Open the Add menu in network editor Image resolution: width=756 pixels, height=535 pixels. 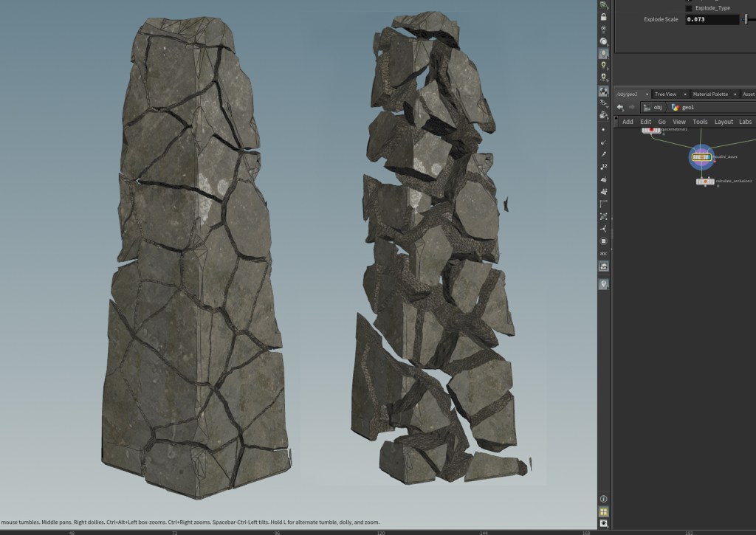pyautogui.click(x=628, y=122)
